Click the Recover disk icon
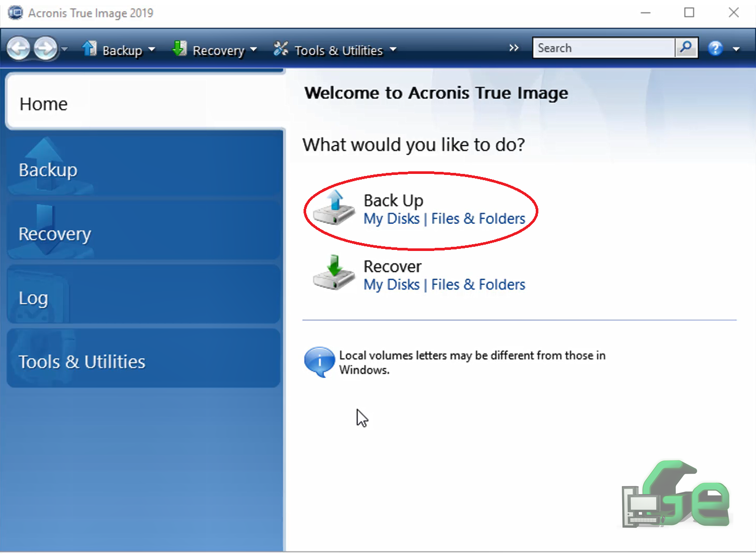 (334, 273)
